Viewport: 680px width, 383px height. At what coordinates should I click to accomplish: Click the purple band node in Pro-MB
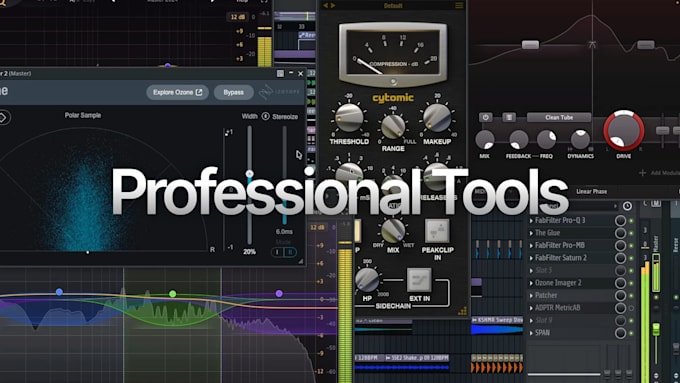coord(279,294)
